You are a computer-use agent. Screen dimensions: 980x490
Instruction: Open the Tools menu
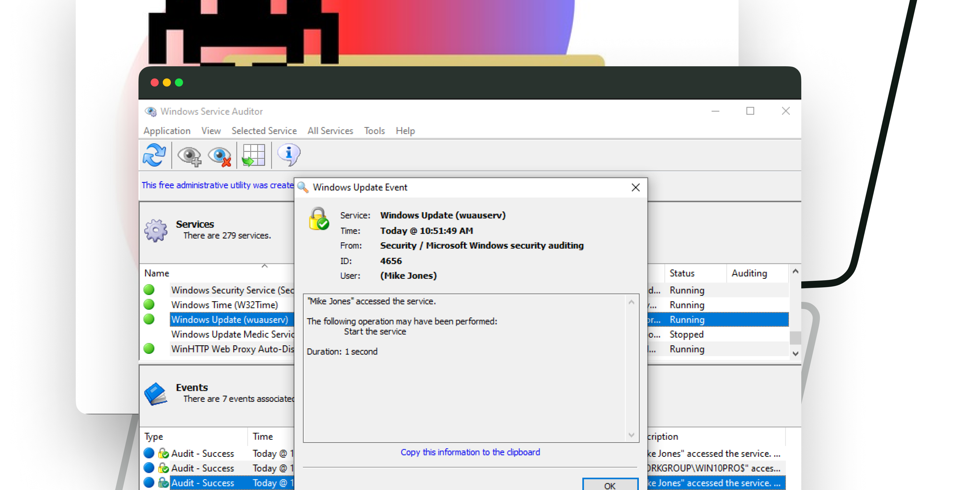374,131
